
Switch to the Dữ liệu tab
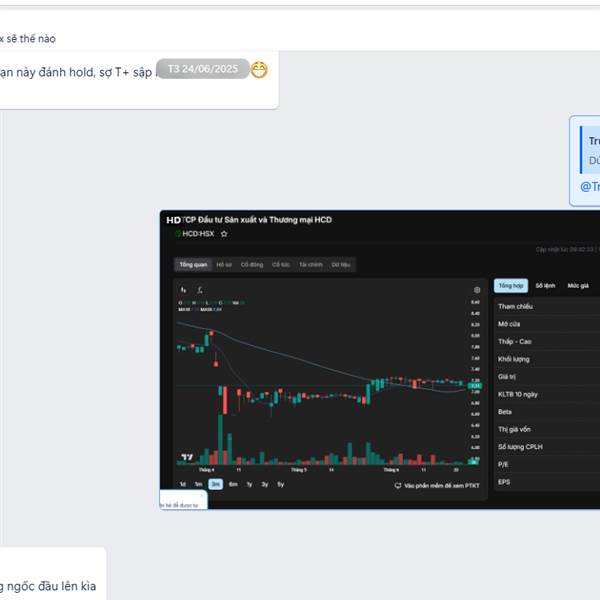point(341,264)
